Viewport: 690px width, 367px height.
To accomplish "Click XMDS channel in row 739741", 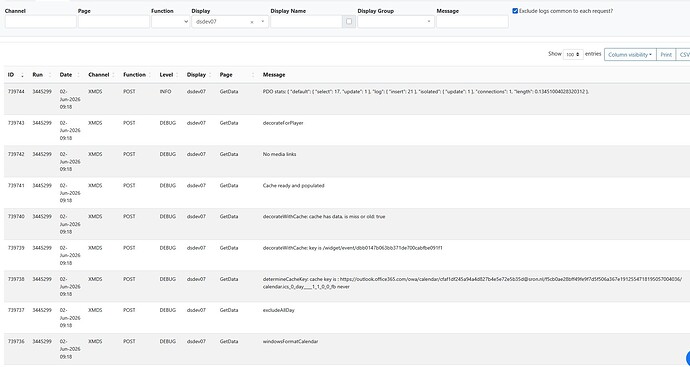I will point(95,186).
